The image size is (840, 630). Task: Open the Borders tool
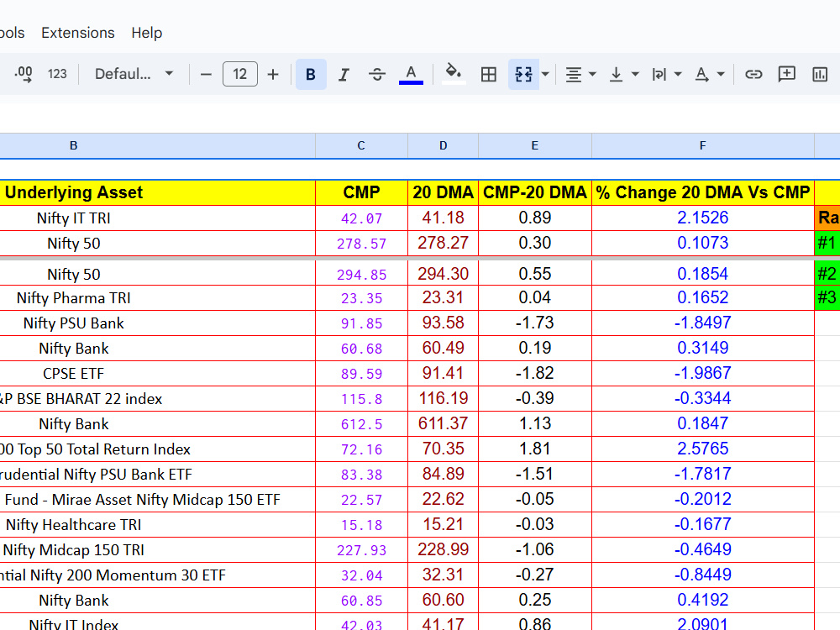[x=489, y=75]
